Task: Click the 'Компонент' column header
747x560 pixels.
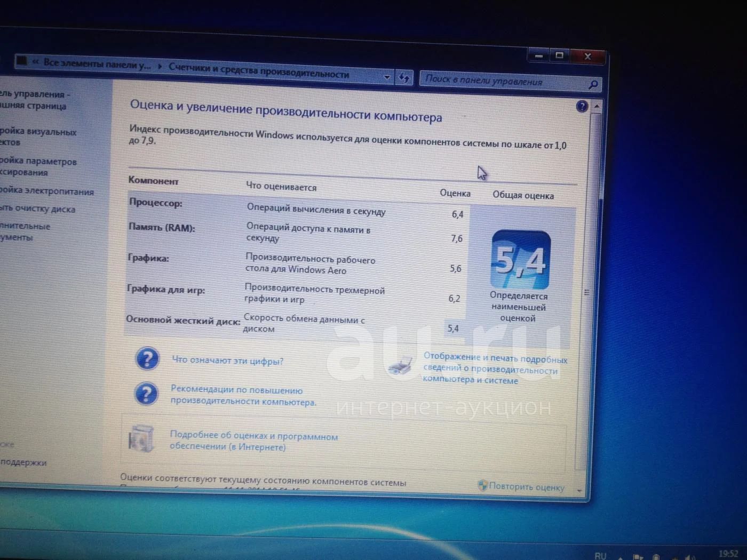Action: click(153, 181)
